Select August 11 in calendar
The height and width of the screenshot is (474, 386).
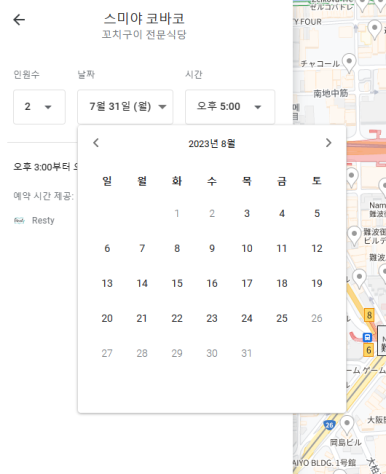[x=282, y=248]
